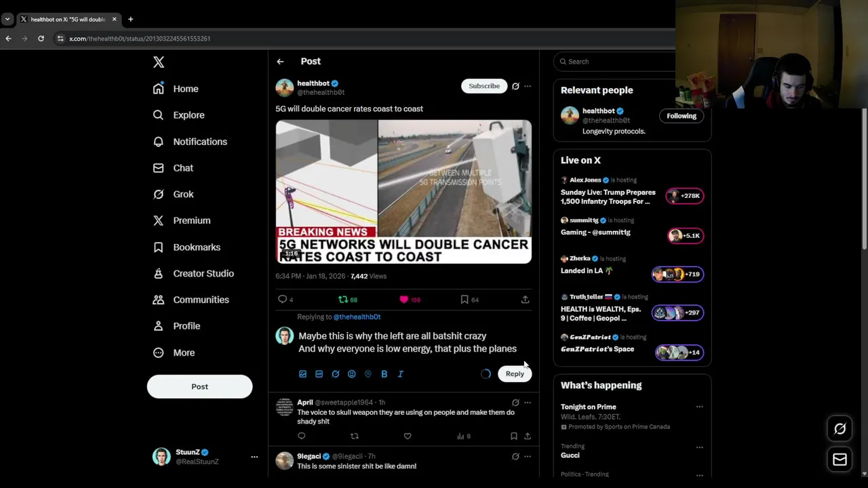Open Notifications in sidebar
This screenshot has height=488, width=868.
click(x=190, y=142)
